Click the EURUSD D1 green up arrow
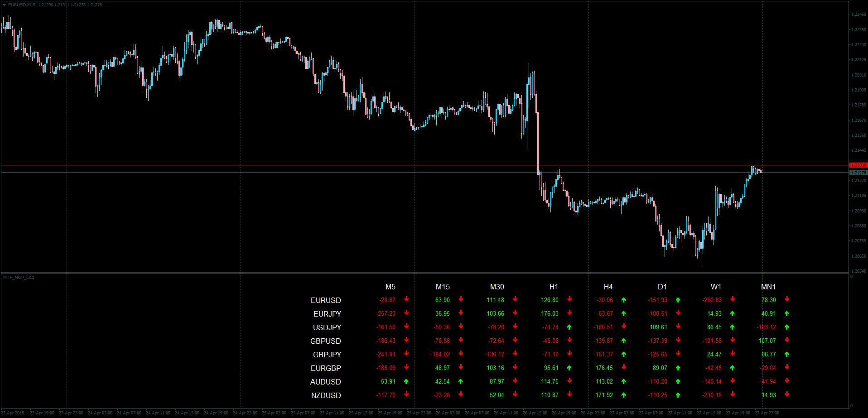Viewport: 868px width, 418px height. 678,300
